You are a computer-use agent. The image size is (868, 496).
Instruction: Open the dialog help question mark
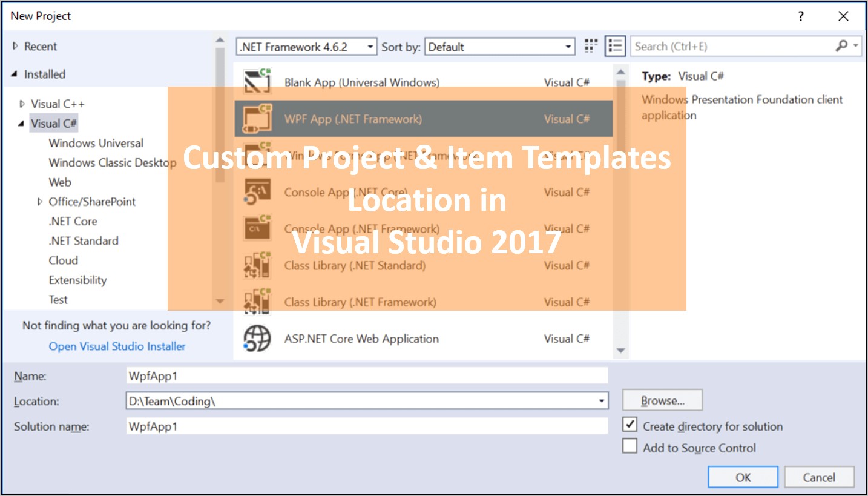(800, 16)
